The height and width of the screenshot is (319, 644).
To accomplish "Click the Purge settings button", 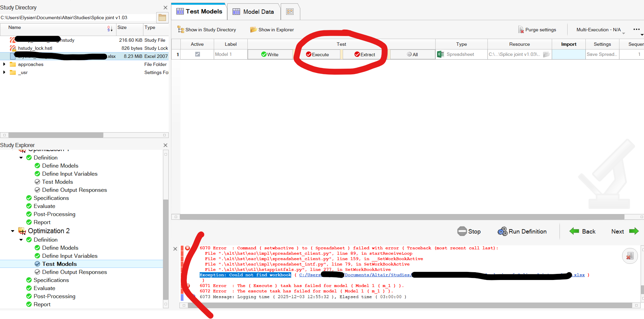I will tap(537, 30).
